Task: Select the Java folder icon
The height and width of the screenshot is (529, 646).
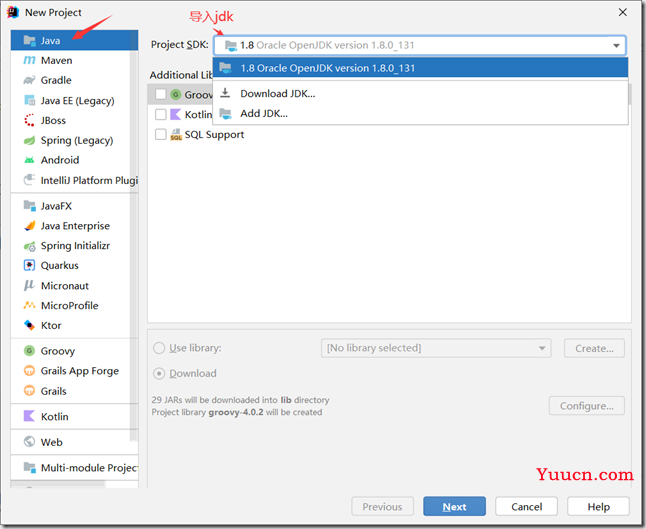Action: [29, 40]
